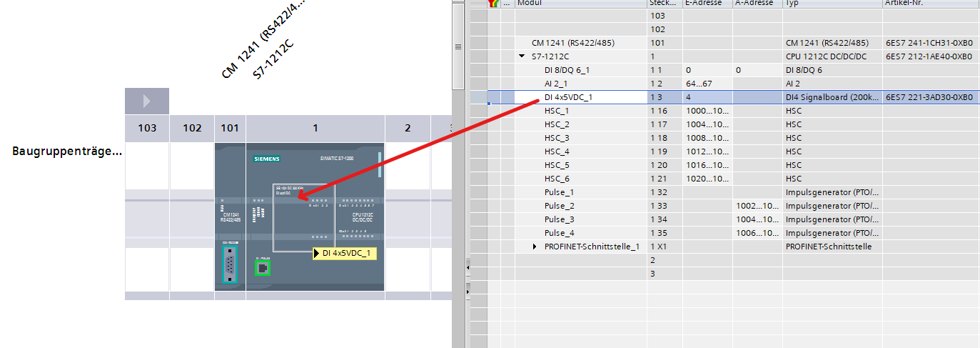980x348 pixels.
Task: Click type cell 'Impulsgenerator' of Pulse_1
Action: 832,192
